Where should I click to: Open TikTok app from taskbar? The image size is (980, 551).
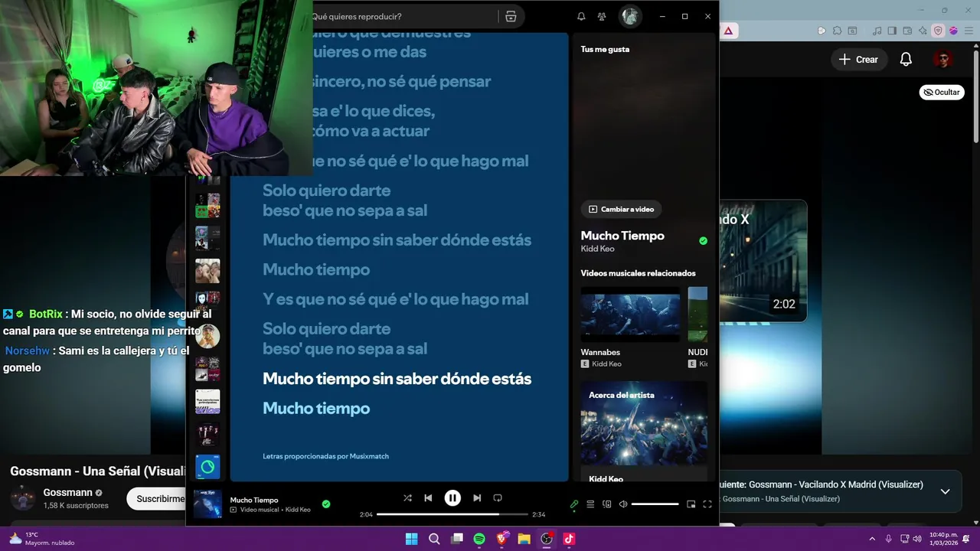coord(569,539)
